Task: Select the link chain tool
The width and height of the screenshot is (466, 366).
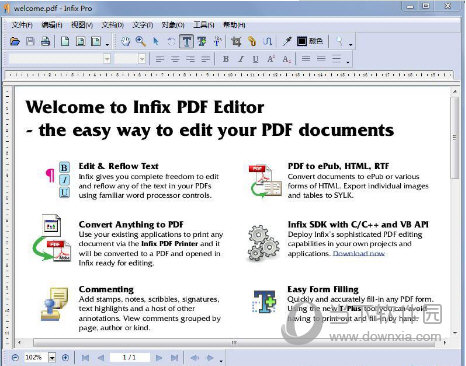Action: 252,41
